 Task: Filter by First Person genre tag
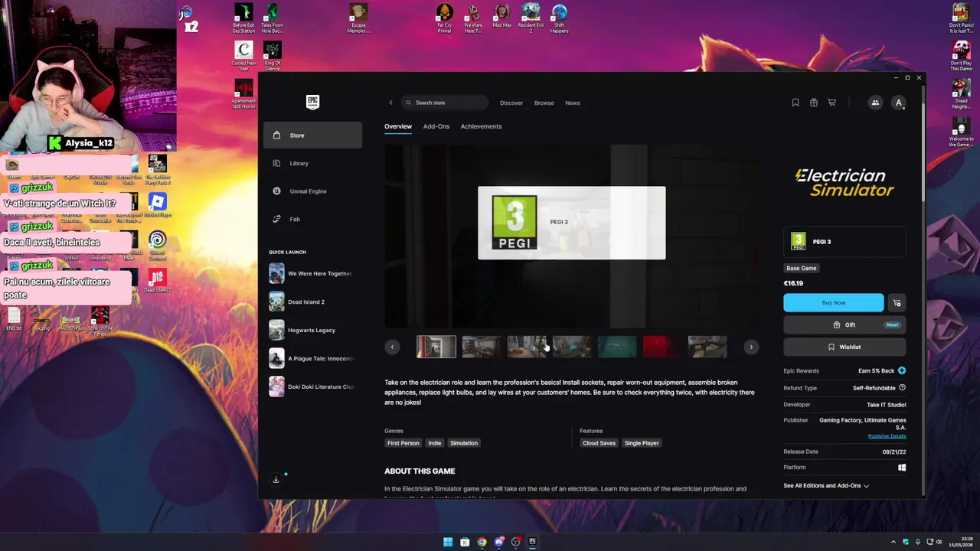(403, 443)
